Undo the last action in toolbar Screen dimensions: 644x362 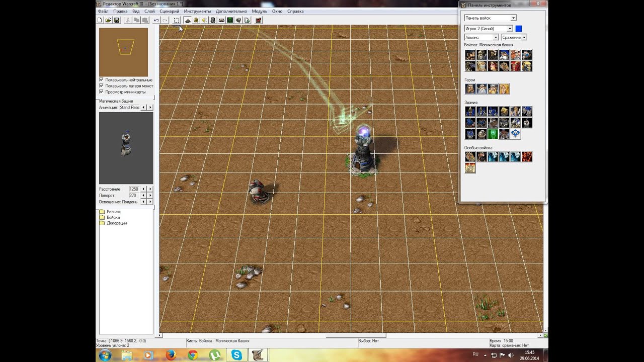[x=156, y=20]
